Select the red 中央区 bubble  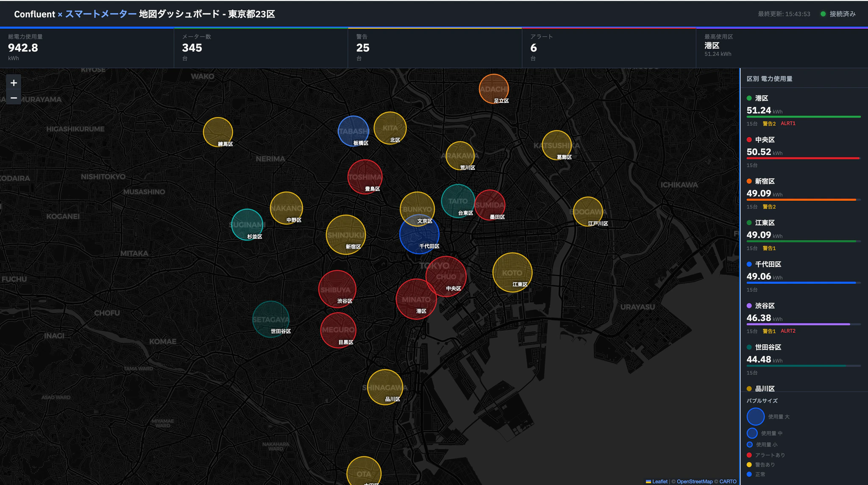[x=446, y=277]
